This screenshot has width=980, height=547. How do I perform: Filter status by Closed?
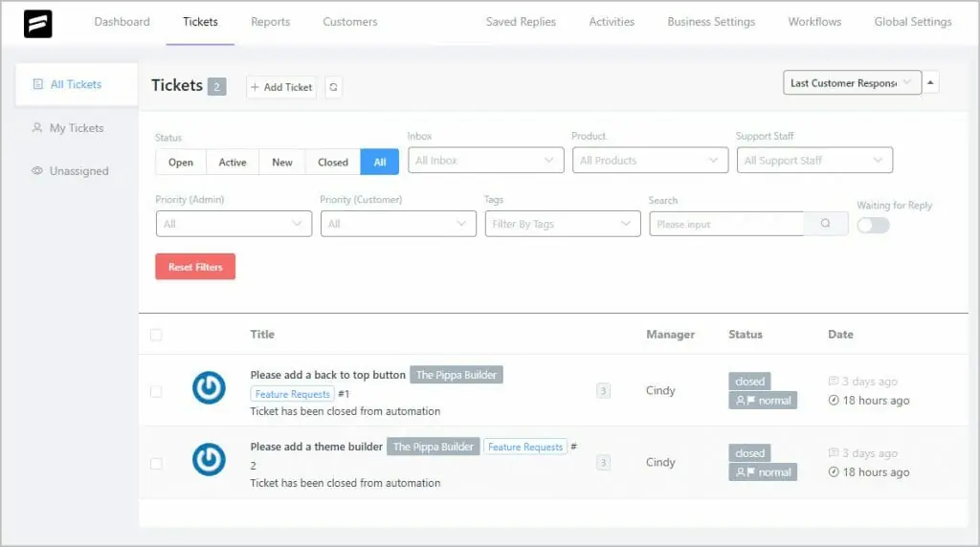332,162
